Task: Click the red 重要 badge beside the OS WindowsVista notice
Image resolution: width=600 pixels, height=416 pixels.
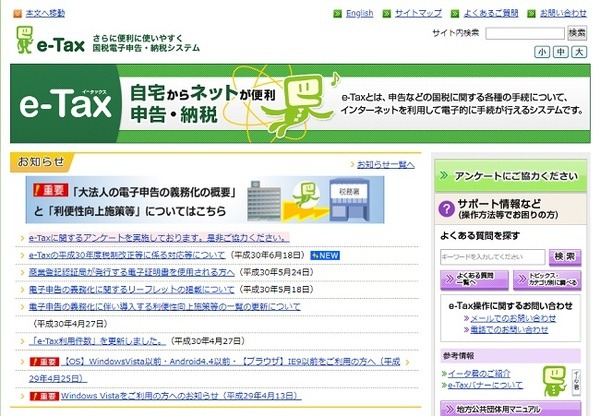Action: pyautogui.click(x=44, y=362)
